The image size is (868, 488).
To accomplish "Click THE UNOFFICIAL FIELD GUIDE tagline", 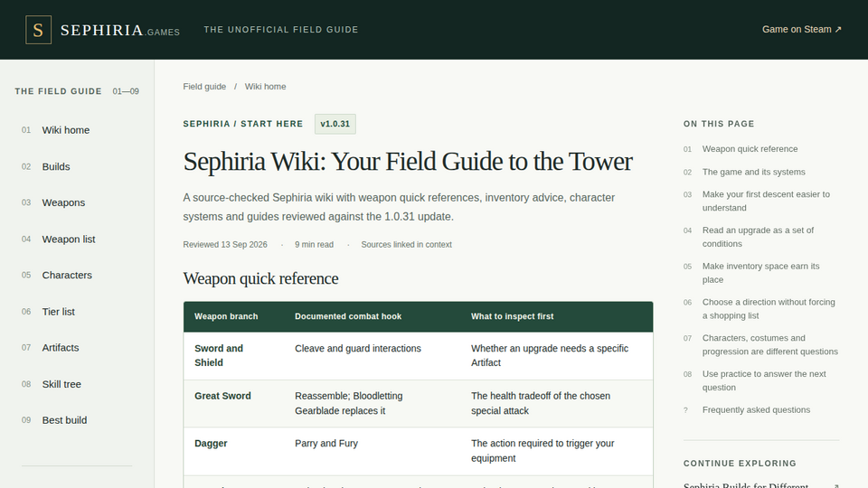I will [x=281, y=29].
